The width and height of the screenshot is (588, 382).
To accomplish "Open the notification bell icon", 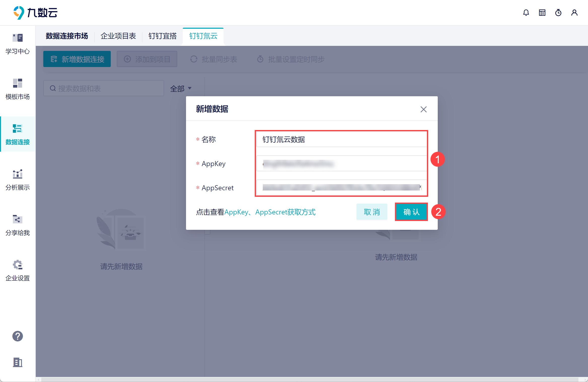I will [526, 13].
